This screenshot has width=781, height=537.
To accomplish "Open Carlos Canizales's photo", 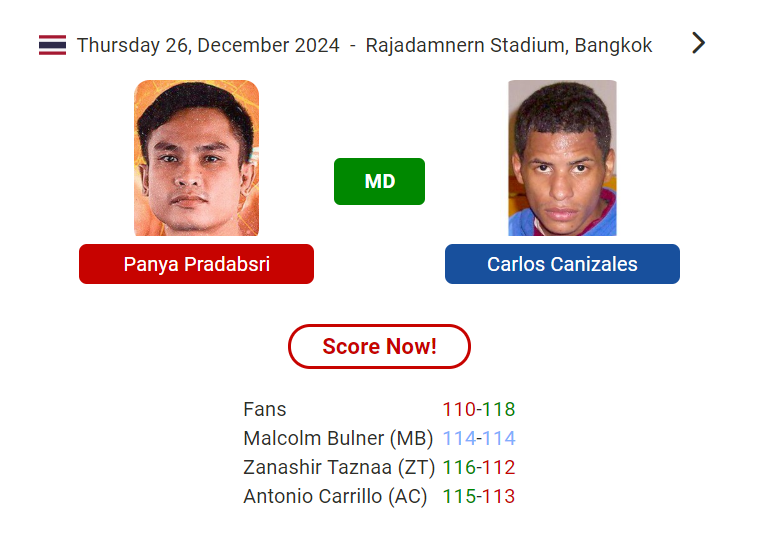I will (562, 158).
